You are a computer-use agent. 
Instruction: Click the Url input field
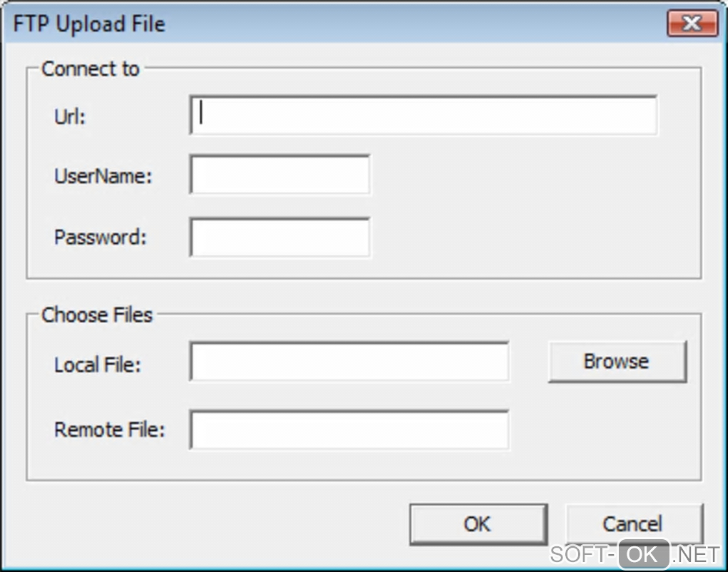(423, 116)
